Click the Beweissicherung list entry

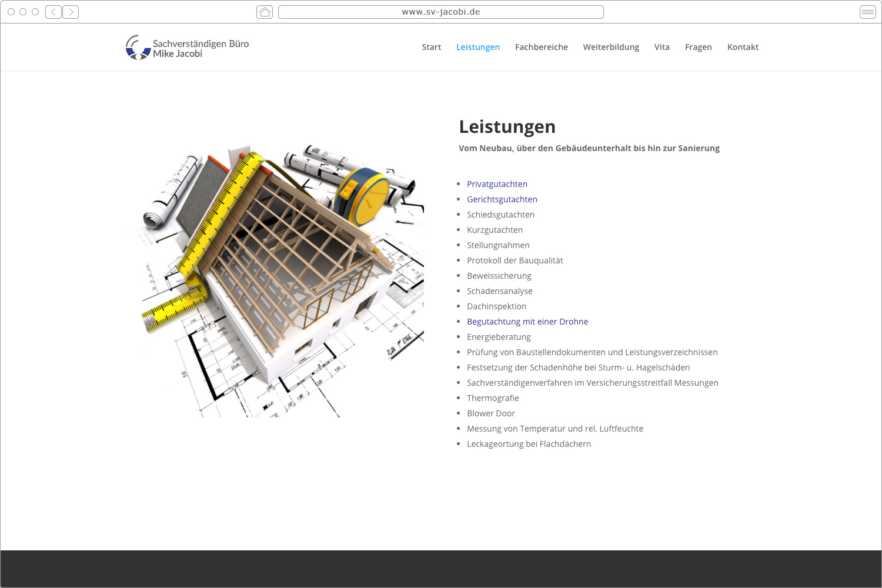(499, 276)
